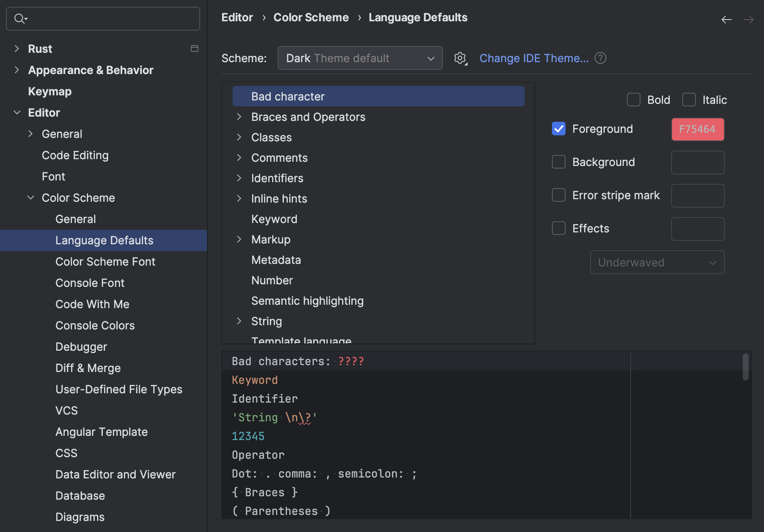764x532 pixels.
Task: Collapse the Editor section in sidebar
Action: [17, 112]
